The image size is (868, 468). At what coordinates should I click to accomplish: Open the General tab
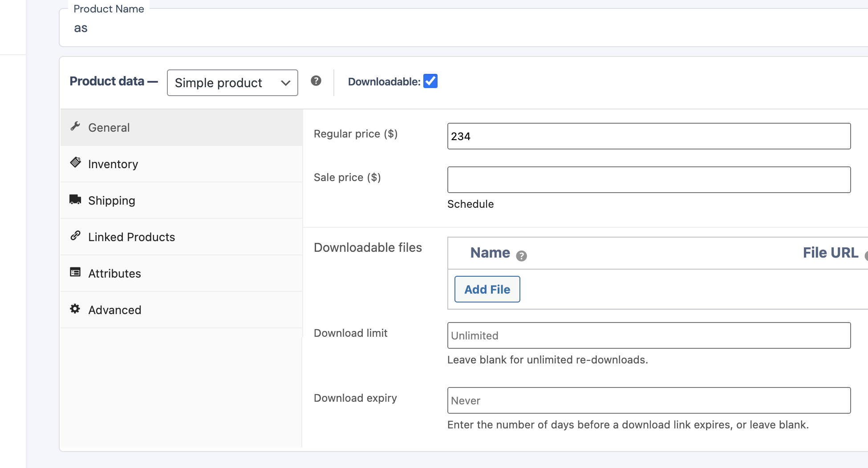(x=182, y=128)
